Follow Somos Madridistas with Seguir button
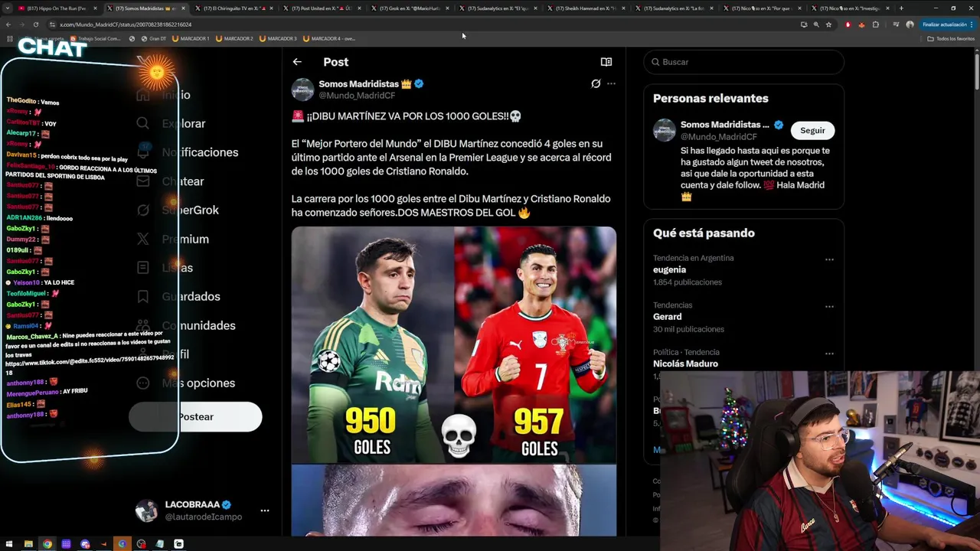 point(812,130)
